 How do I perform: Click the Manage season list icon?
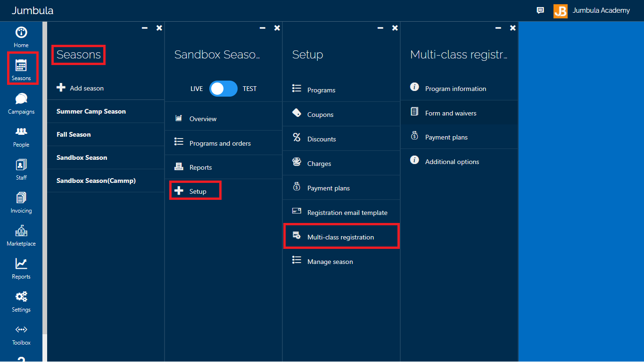pyautogui.click(x=297, y=260)
